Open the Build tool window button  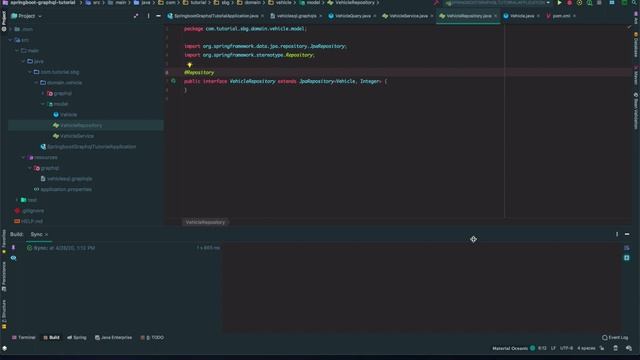[x=51, y=338]
